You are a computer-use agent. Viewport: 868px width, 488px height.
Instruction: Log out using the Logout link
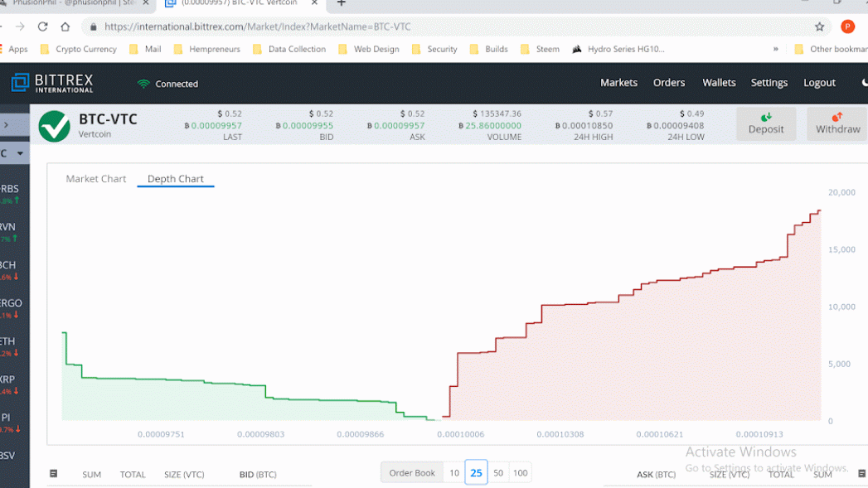tap(819, 83)
